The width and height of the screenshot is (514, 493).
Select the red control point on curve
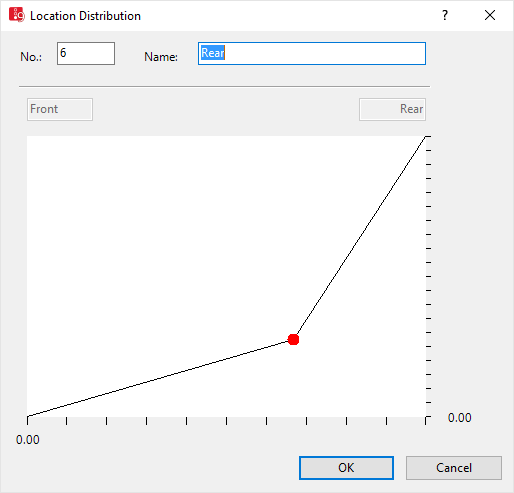(293, 339)
